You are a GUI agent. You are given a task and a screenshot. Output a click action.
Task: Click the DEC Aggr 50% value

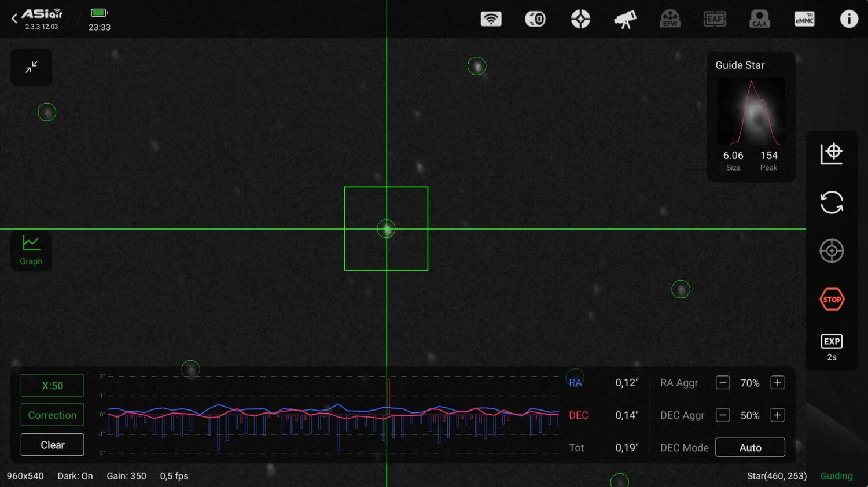pyautogui.click(x=750, y=415)
